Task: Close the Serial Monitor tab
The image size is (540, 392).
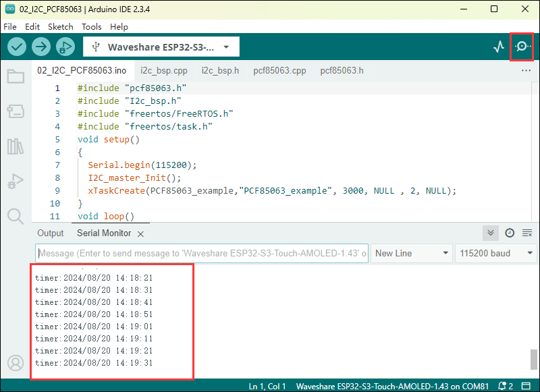Action: click(140, 233)
